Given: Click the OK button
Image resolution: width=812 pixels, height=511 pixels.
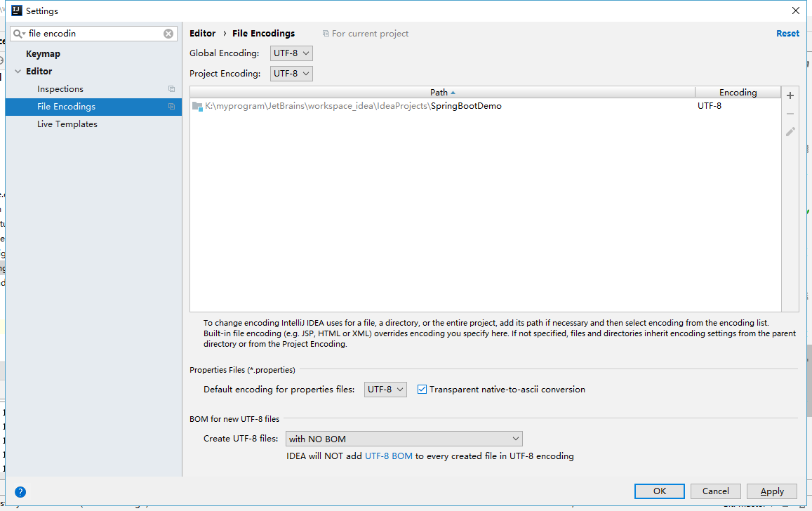Looking at the screenshot, I should [x=659, y=491].
